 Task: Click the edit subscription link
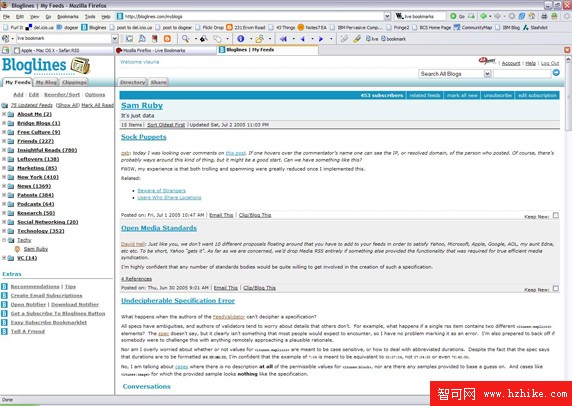click(537, 95)
